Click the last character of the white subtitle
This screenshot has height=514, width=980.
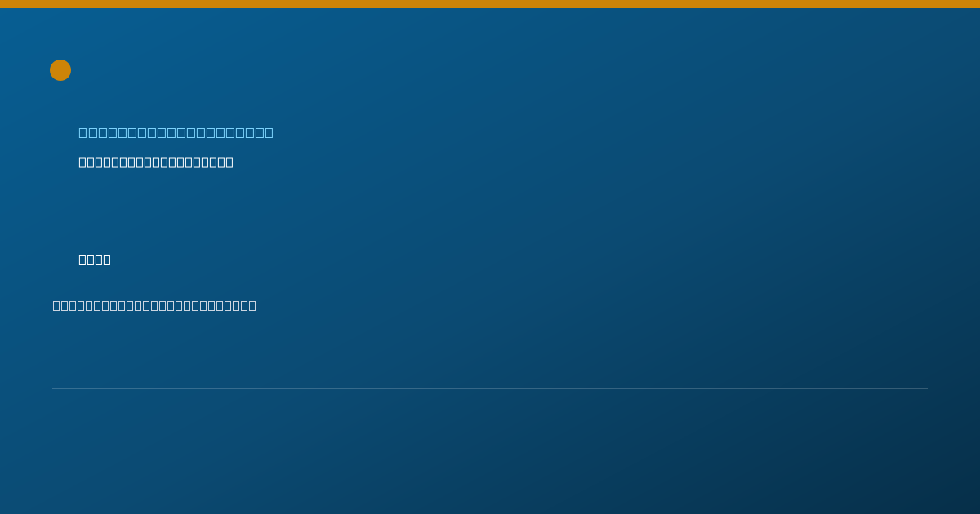(229, 162)
